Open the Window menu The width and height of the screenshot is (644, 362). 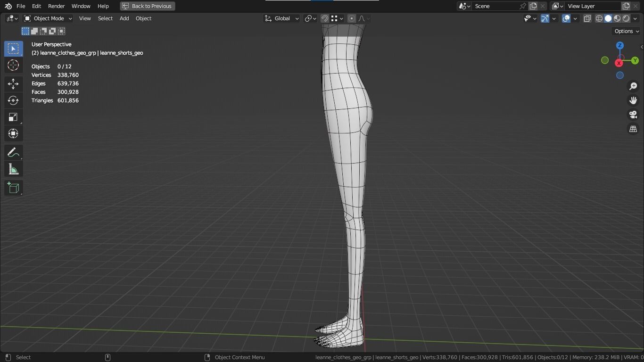tap(81, 6)
